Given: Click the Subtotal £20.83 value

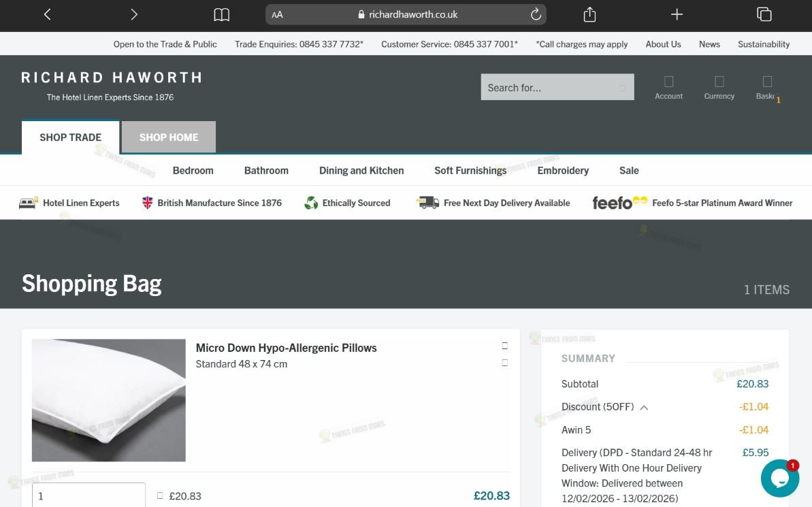Looking at the screenshot, I should point(753,384).
